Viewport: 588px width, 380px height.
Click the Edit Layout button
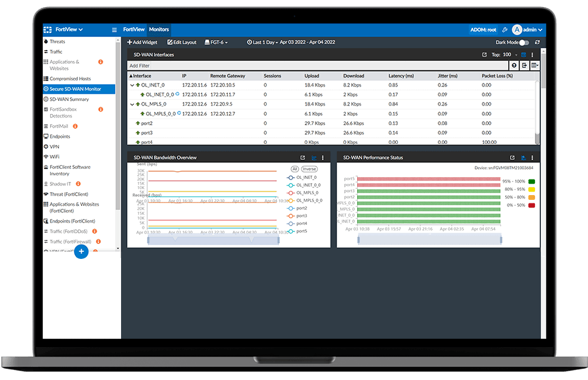point(181,42)
